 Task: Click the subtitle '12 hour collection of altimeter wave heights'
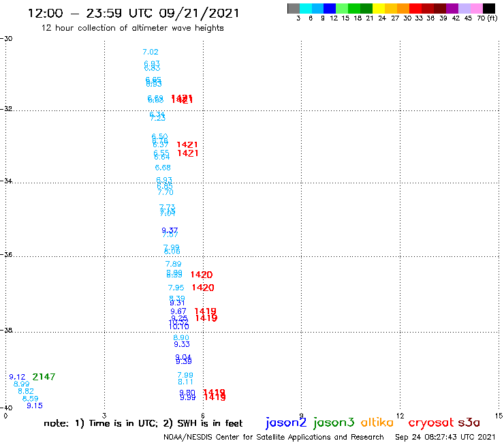tap(132, 28)
